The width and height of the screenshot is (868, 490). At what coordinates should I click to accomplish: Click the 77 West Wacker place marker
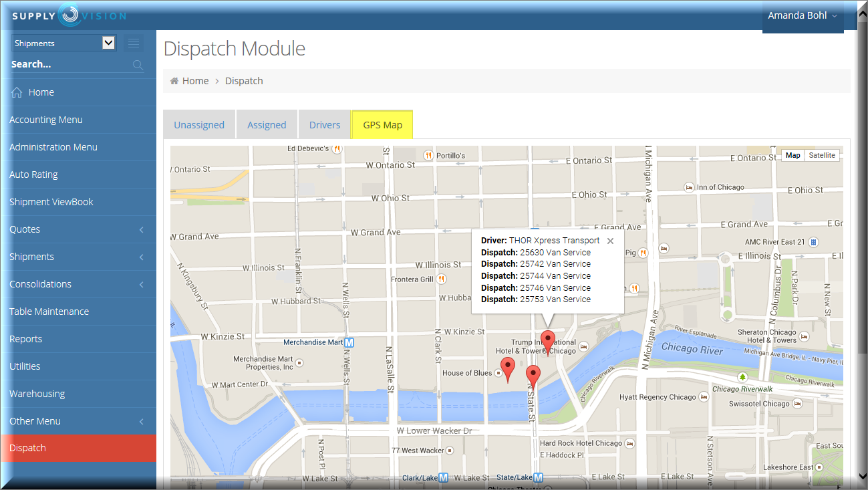click(450, 451)
